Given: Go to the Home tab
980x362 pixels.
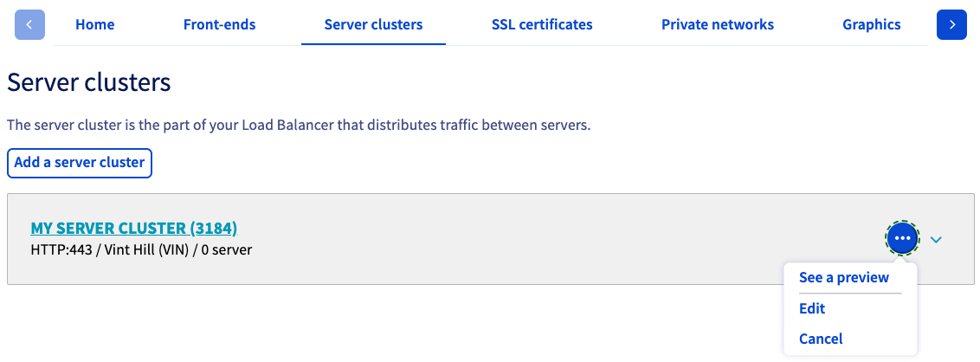Looking at the screenshot, I should (x=94, y=25).
